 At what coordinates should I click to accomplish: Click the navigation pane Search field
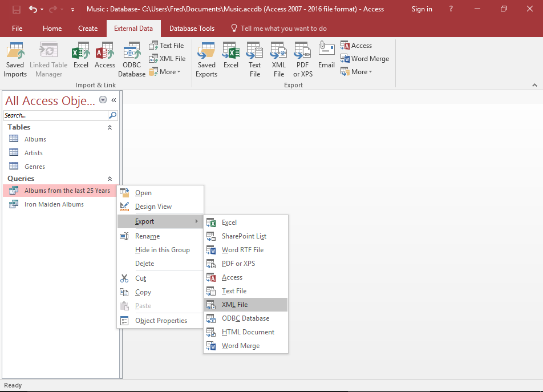56,115
